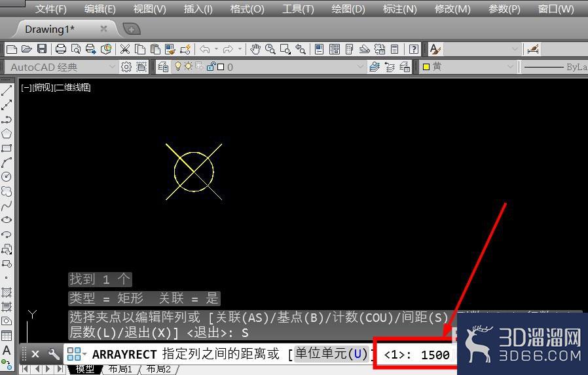Create a new drawing with New icon

point(12,49)
